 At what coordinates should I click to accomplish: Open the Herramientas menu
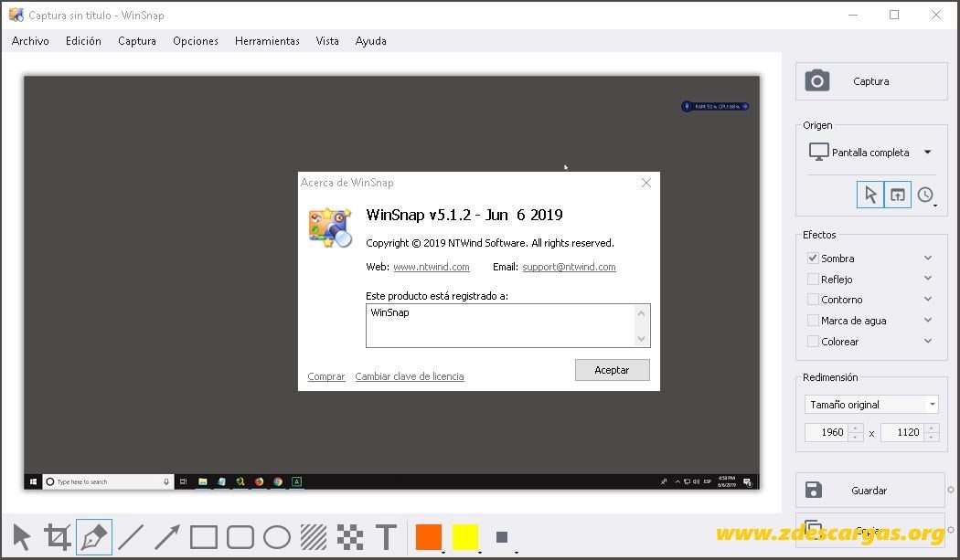point(267,41)
